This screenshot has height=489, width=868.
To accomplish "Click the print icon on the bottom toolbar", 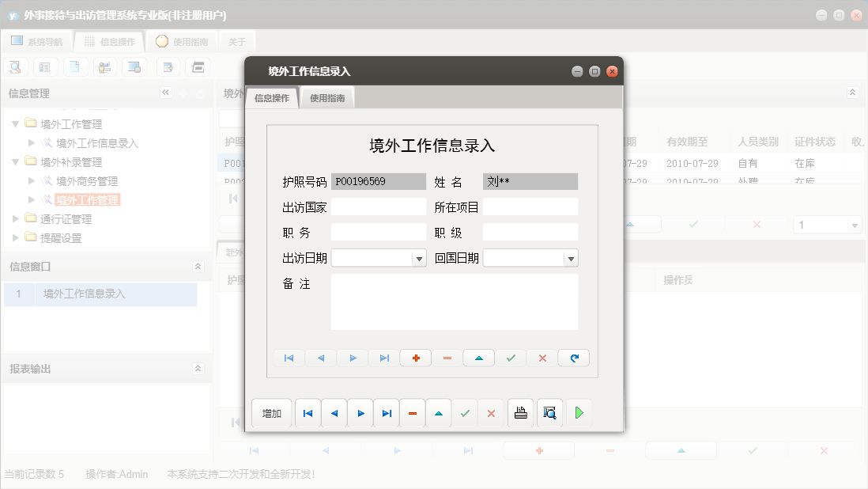I will (x=520, y=412).
